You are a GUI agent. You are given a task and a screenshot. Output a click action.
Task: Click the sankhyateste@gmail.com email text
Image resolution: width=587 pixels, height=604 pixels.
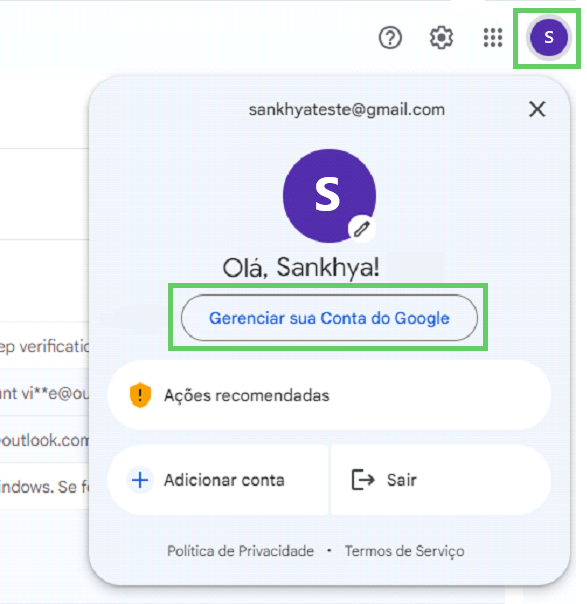click(347, 110)
